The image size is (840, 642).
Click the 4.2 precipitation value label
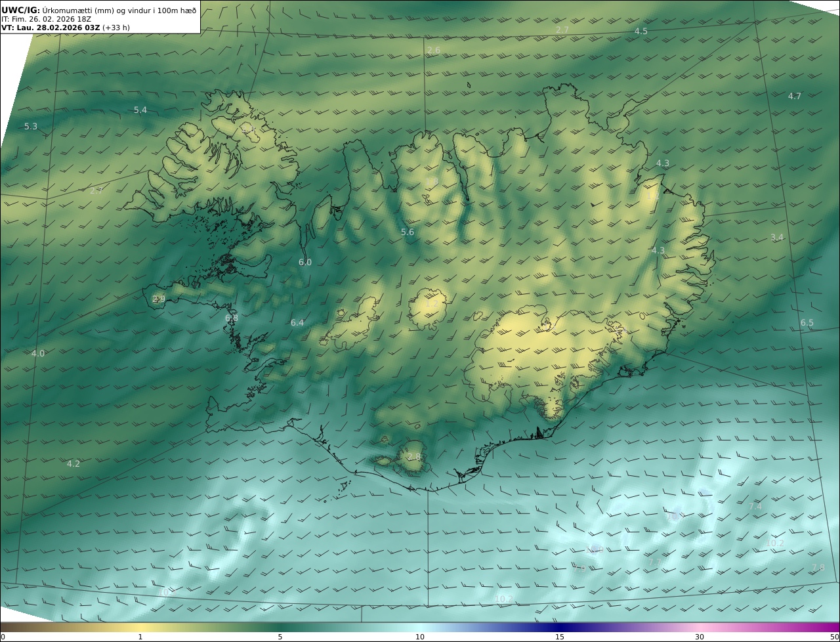click(x=73, y=464)
